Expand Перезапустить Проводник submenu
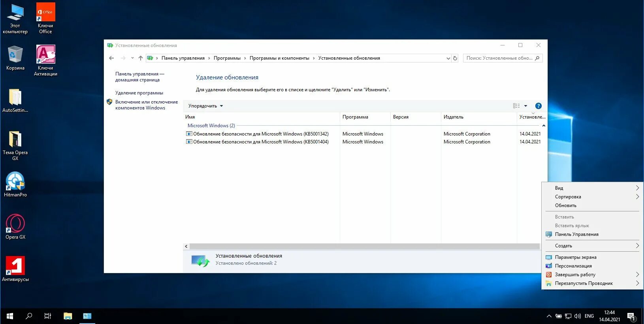 [592, 283]
